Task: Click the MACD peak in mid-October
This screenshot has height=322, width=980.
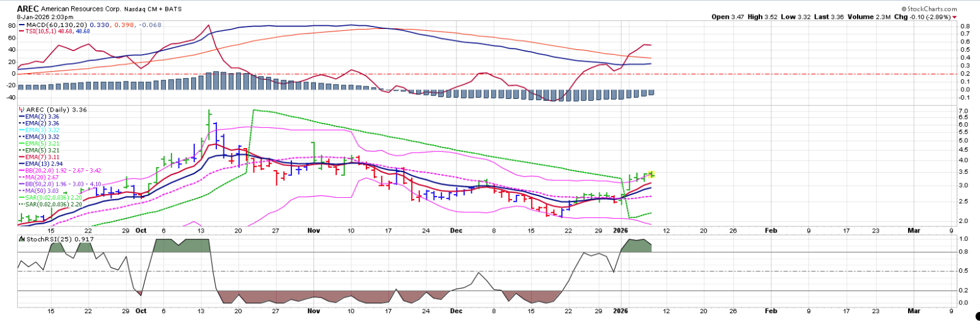Action: [208, 25]
